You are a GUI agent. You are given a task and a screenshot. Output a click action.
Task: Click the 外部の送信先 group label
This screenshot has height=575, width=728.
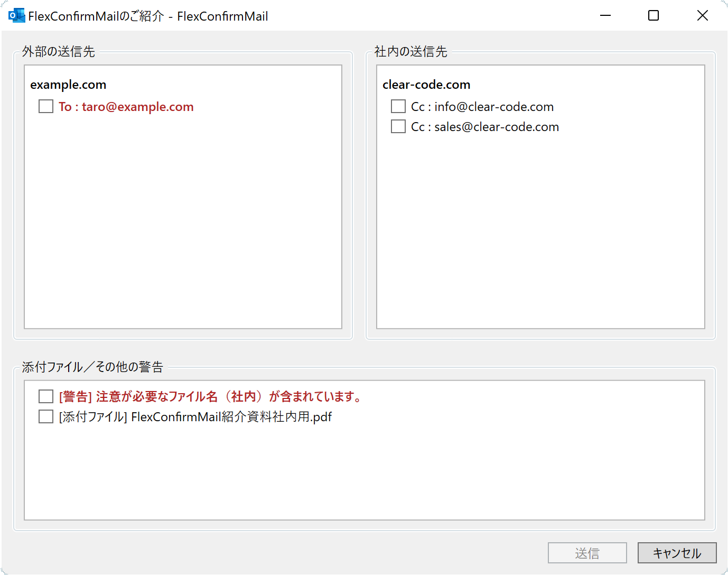coord(57,52)
